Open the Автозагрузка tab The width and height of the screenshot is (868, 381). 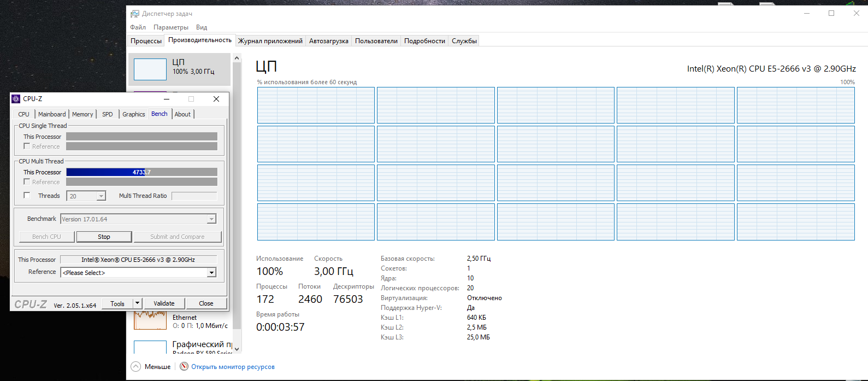(328, 41)
